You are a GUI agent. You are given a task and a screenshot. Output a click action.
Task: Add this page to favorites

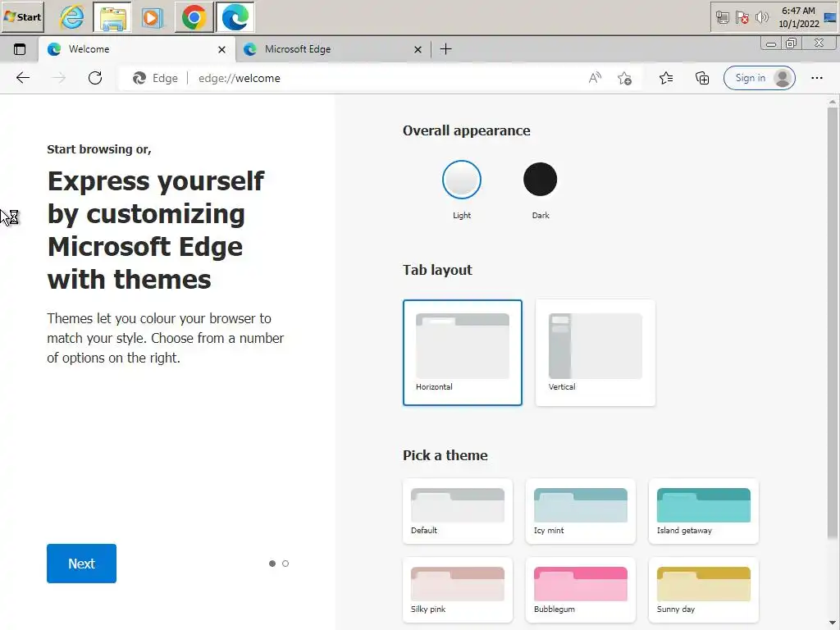click(624, 78)
